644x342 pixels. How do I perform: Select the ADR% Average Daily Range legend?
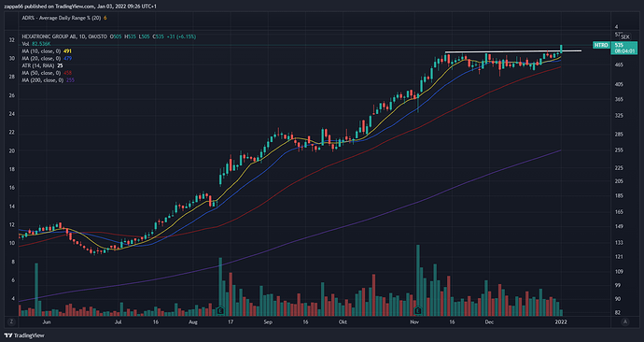coord(64,18)
